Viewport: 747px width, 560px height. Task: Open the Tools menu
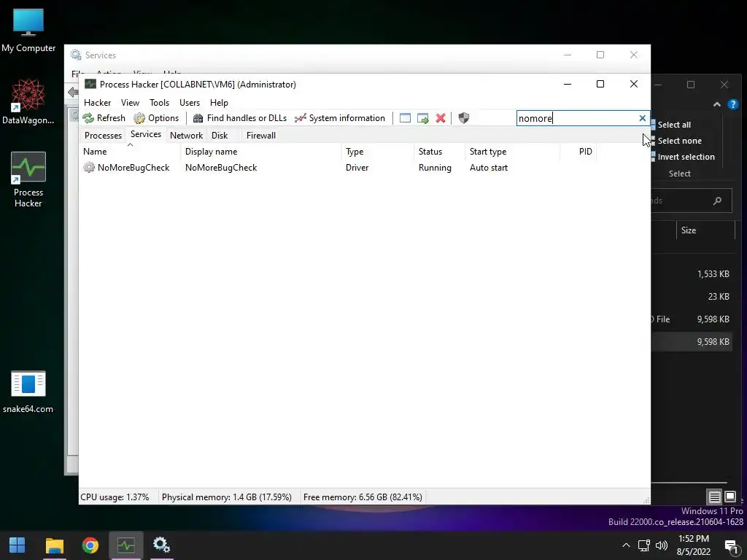click(x=159, y=102)
